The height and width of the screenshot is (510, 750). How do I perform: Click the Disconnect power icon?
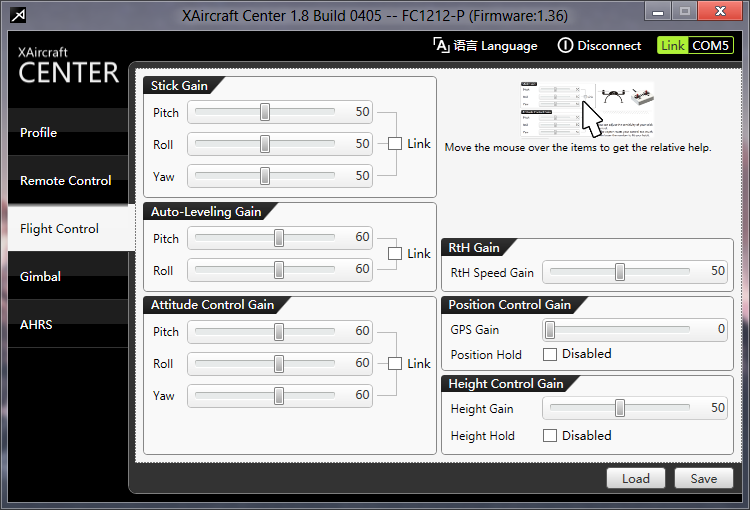565,45
